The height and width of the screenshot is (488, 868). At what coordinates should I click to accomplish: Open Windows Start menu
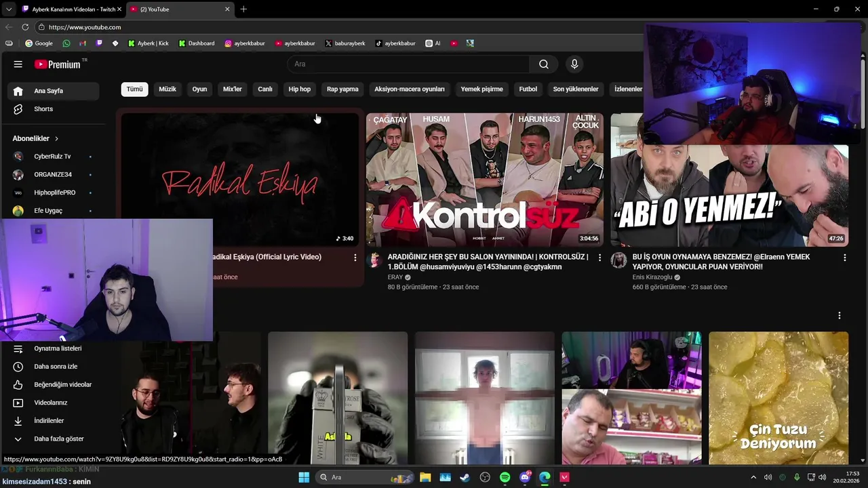[304, 477]
